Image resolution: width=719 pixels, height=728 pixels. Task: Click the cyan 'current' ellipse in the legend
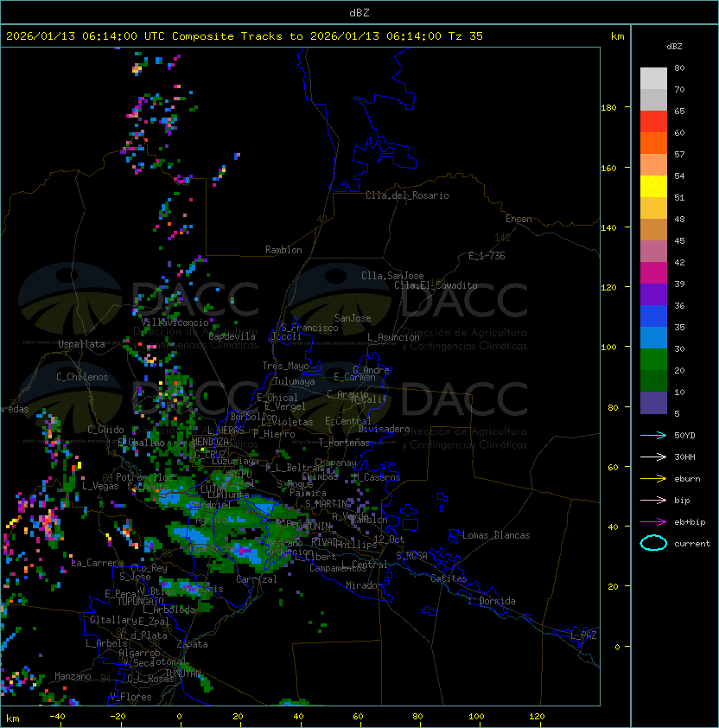653,543
